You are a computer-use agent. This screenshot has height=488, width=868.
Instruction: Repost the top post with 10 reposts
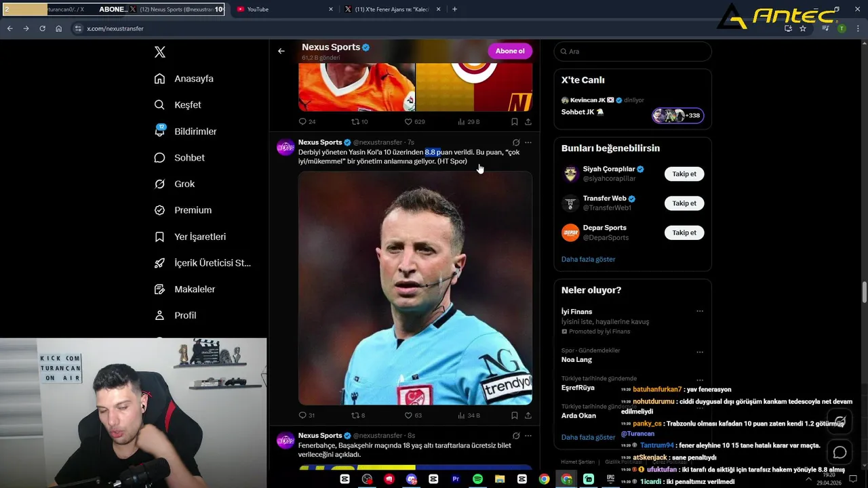click(x=359, y=122)
